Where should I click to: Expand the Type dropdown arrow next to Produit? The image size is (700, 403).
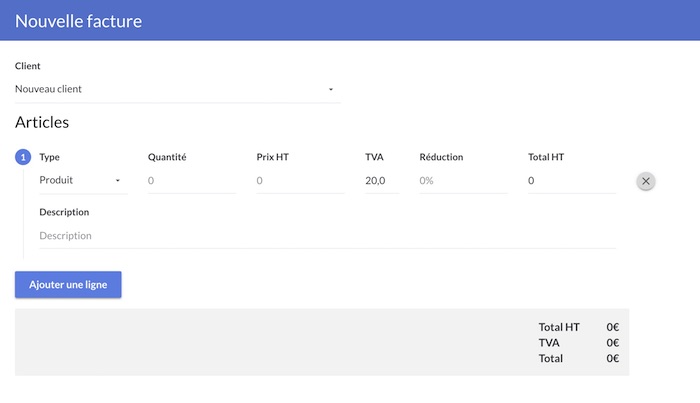tap(118, 181)
